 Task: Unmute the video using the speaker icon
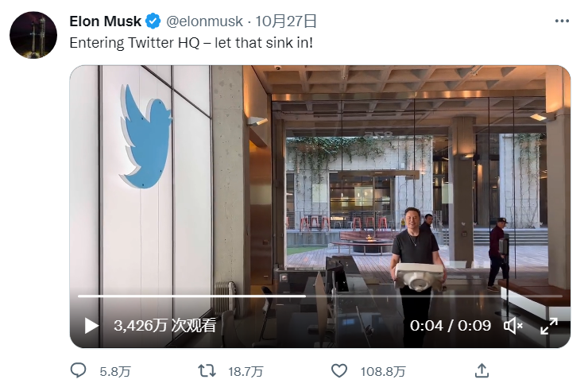pyautogui.click(x=513, y=326)
